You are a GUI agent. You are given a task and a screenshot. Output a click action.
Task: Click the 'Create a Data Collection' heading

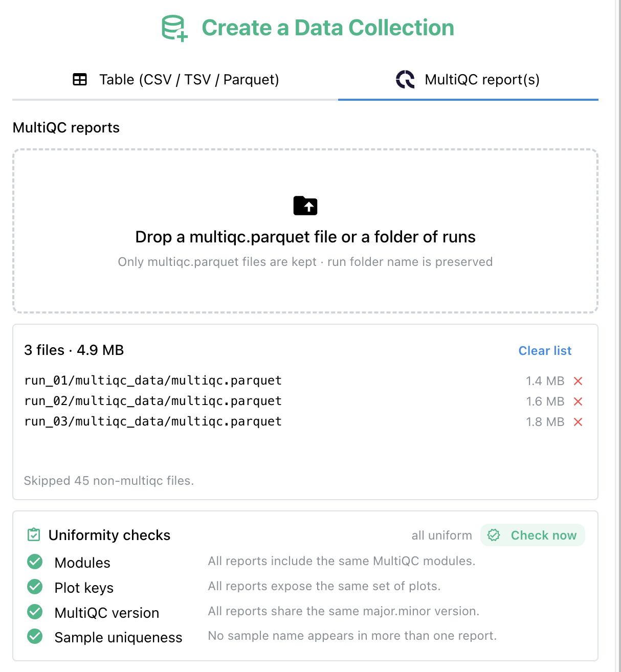pos(328,28)
